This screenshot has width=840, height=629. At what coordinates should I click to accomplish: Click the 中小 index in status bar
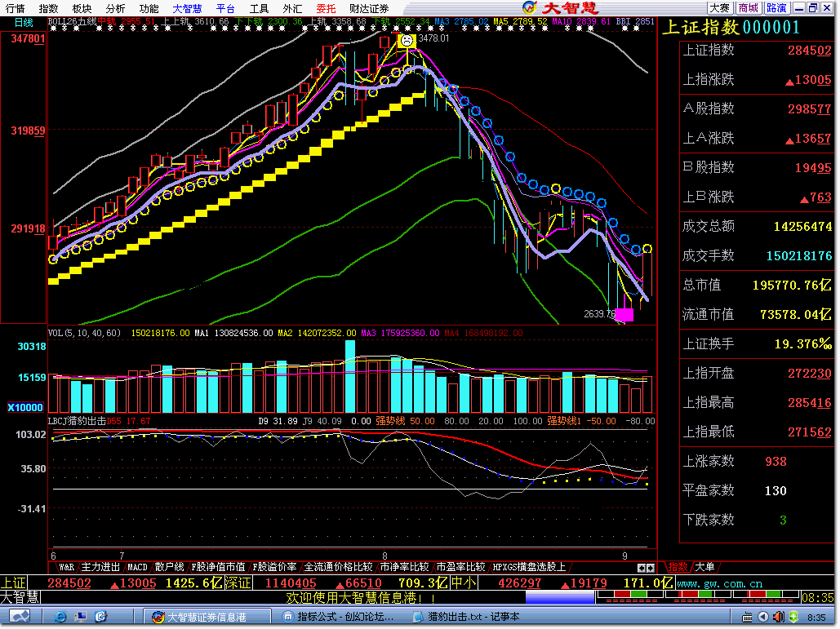(x=464, y=583)
